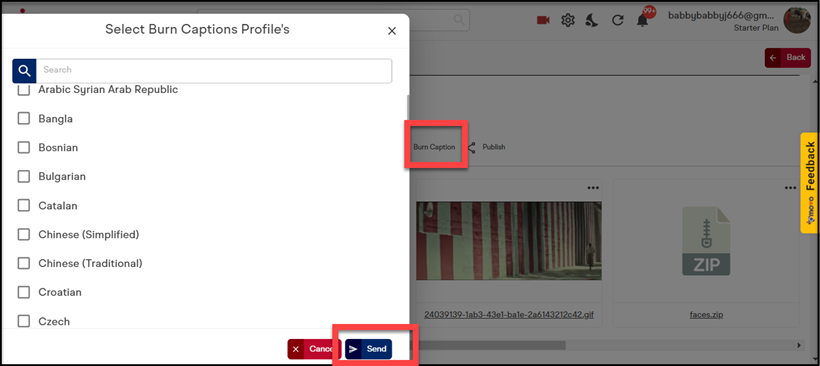Tick the Arabic Syrian Arab Republic checkbox
Screen dimensions: 820x366
coord(24,90)
